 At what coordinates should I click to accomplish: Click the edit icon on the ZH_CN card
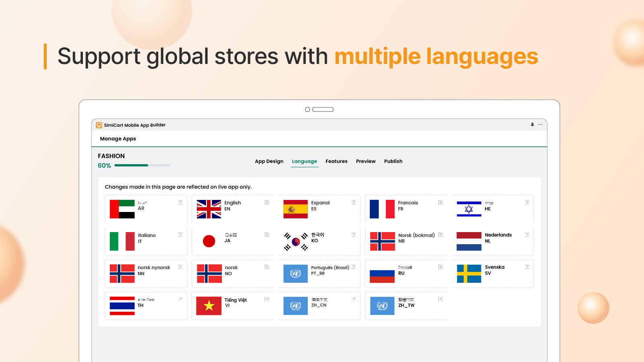tap(354, 299)
